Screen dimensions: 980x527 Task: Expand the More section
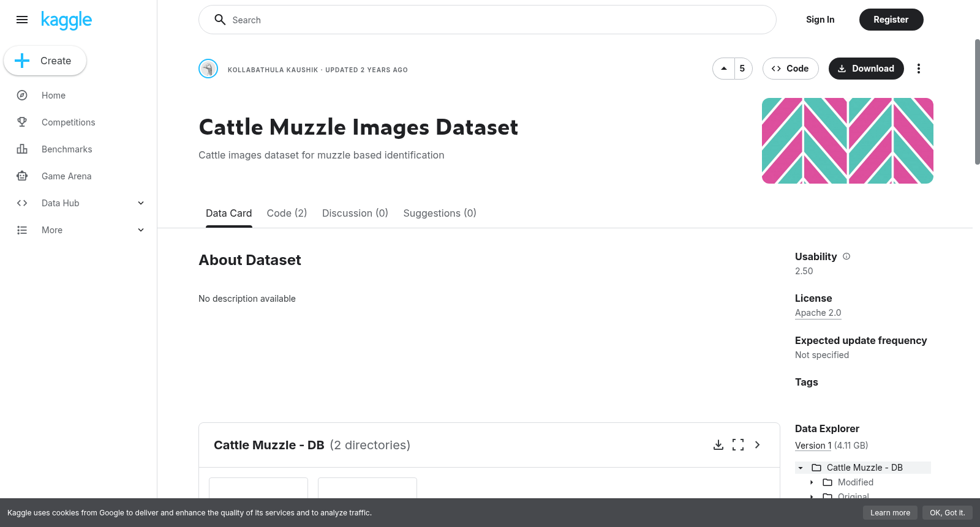pos(141,230)
